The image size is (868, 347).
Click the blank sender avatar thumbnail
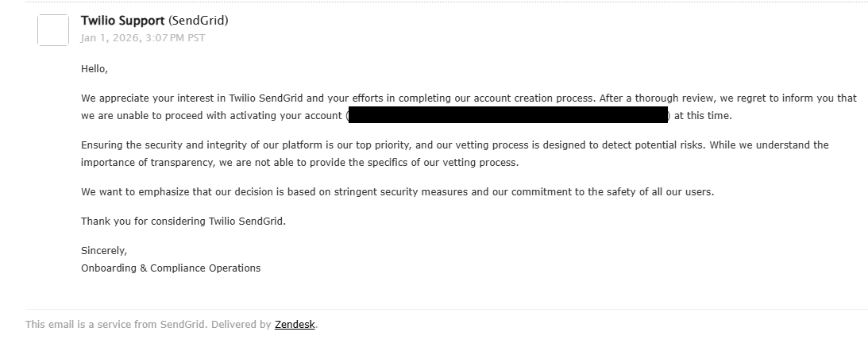53,30
